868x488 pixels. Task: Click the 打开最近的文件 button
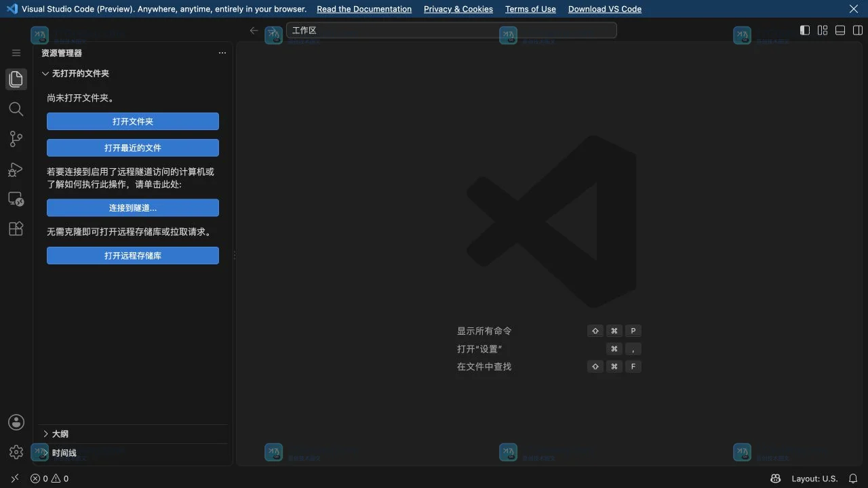pyautogui.click(x=133, y=148)
